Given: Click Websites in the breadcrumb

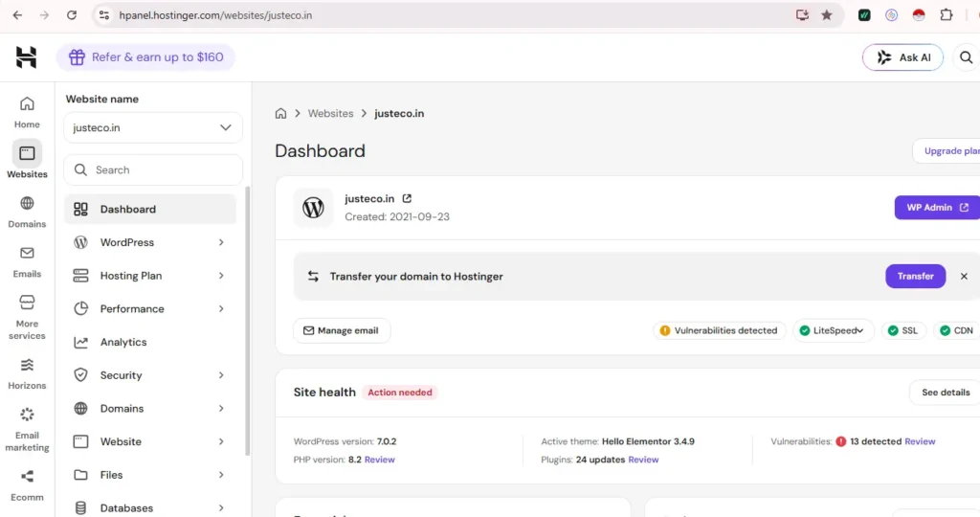Looking at the screenshot, I should click(x=330, y=113).
